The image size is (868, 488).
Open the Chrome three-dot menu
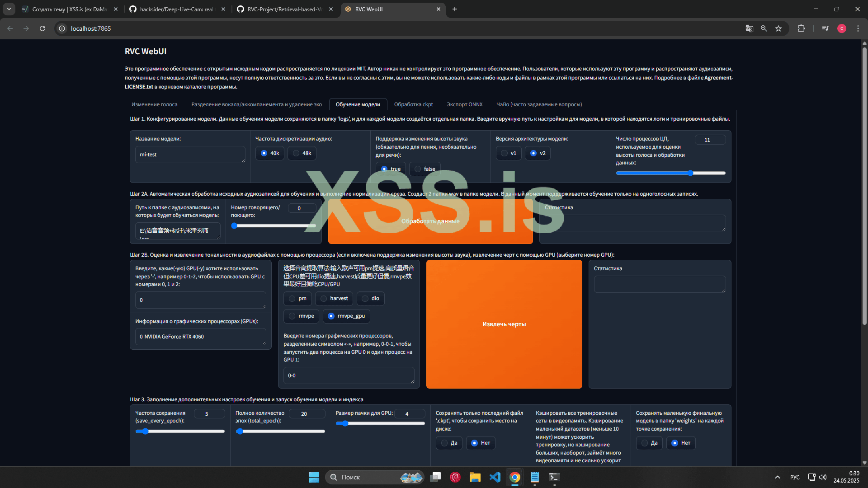pyautogui.click(x=858, y=28)
